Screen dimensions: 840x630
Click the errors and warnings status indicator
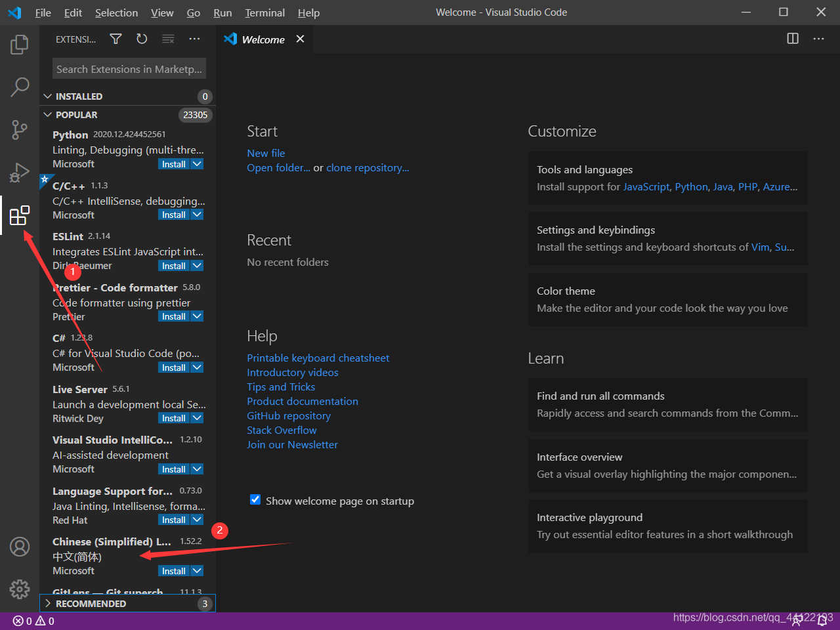33,621
